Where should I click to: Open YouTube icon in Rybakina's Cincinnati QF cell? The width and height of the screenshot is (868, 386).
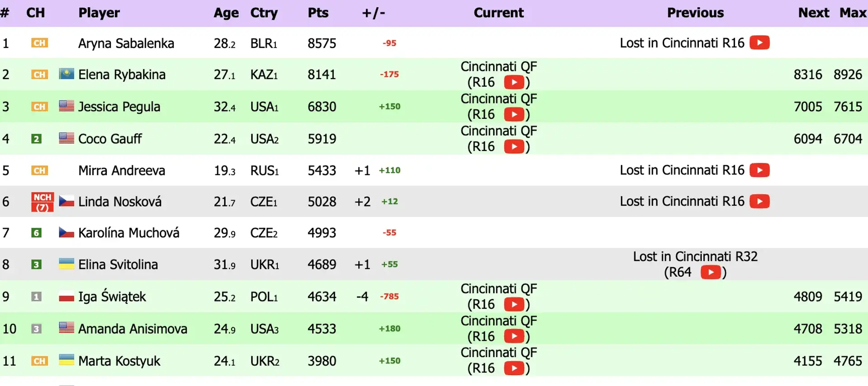click(x=514, y=82)
